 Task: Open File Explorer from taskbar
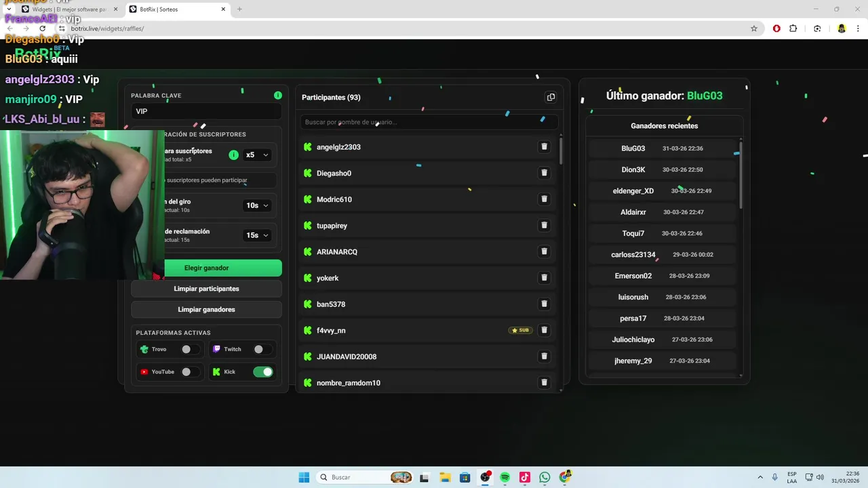coord(444,477)
